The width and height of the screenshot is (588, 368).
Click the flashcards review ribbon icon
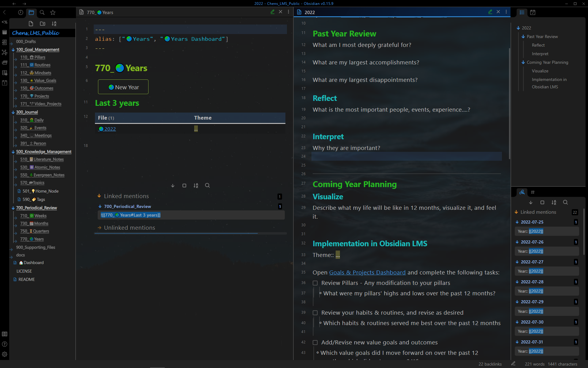click(5, 63)
